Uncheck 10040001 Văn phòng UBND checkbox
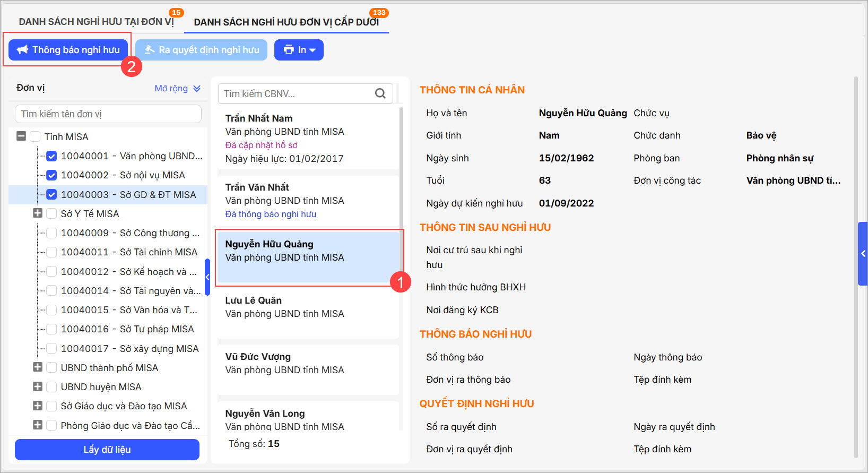 51,156
